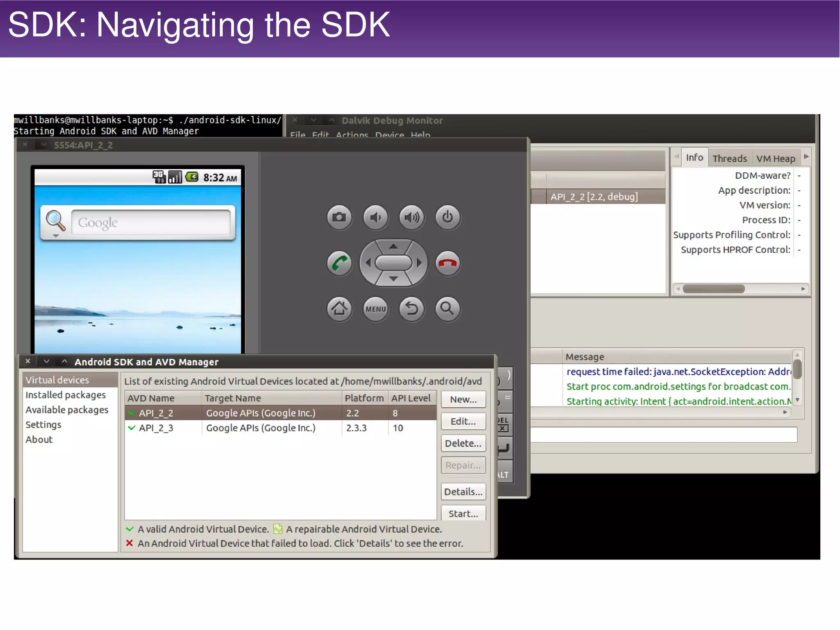
Task: Open the Actions menu in Dalvik Debug Monitor
Action: 352,135
